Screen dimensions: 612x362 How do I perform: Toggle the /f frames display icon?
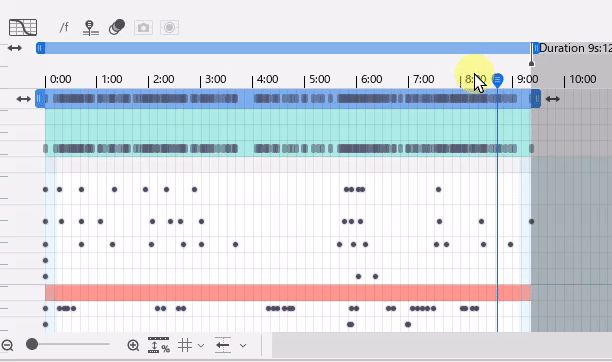[x=64, y=27]
